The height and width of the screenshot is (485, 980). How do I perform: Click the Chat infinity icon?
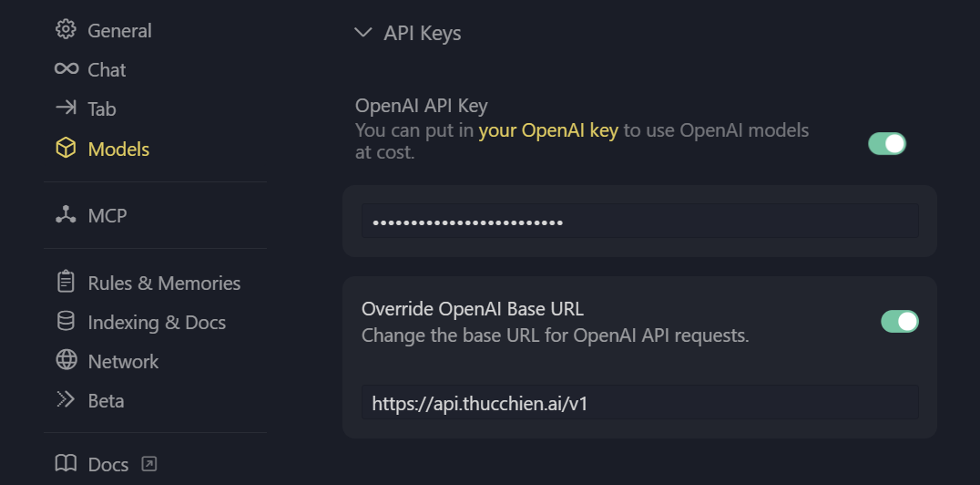click(x=66, y=69)
